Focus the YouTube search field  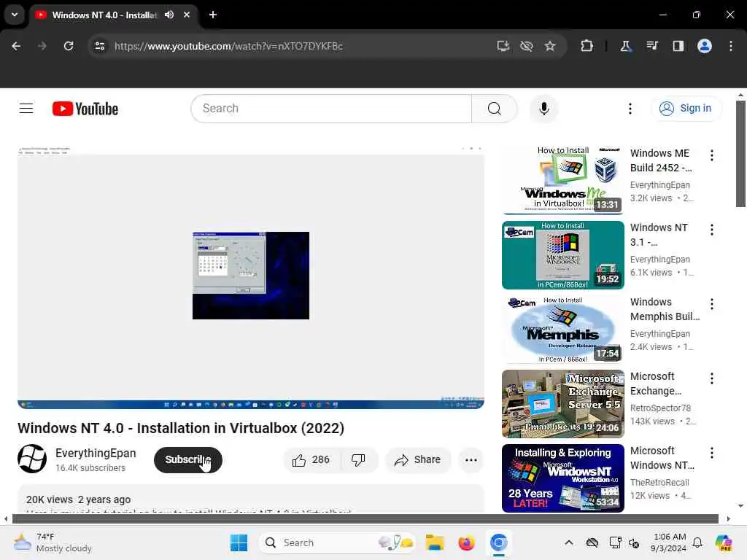[331, 109]
